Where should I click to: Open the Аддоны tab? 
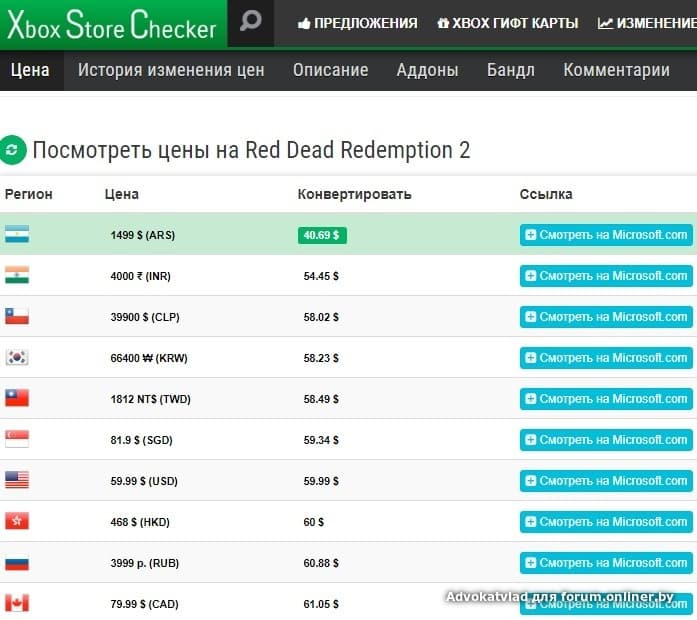pyautogui.click(x=427, y=70)
